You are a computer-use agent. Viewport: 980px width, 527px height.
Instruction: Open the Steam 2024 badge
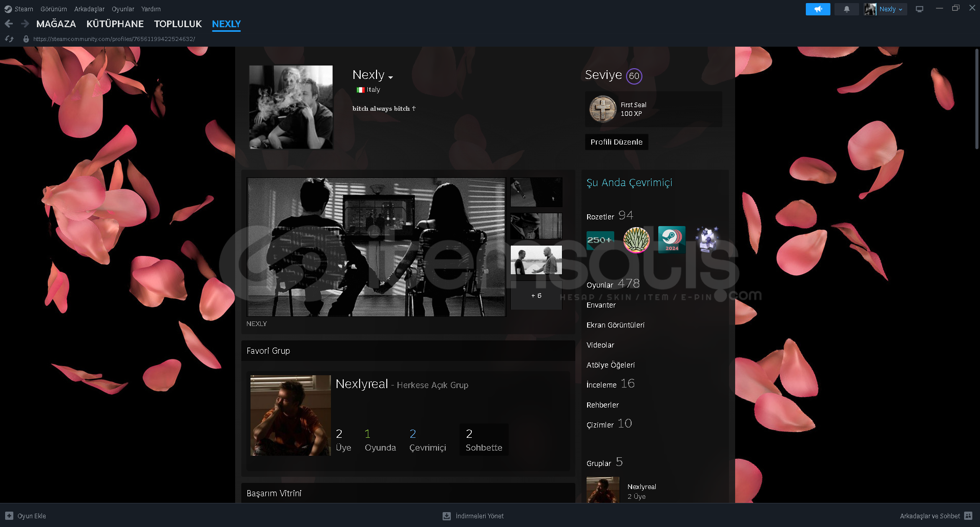pyautogui.click(x=671, y=239)
